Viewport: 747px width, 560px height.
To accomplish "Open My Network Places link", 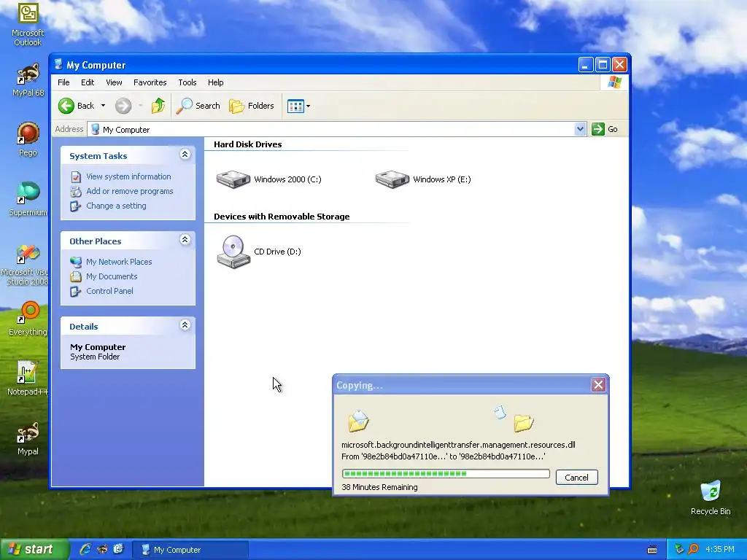I will [119, 262].
